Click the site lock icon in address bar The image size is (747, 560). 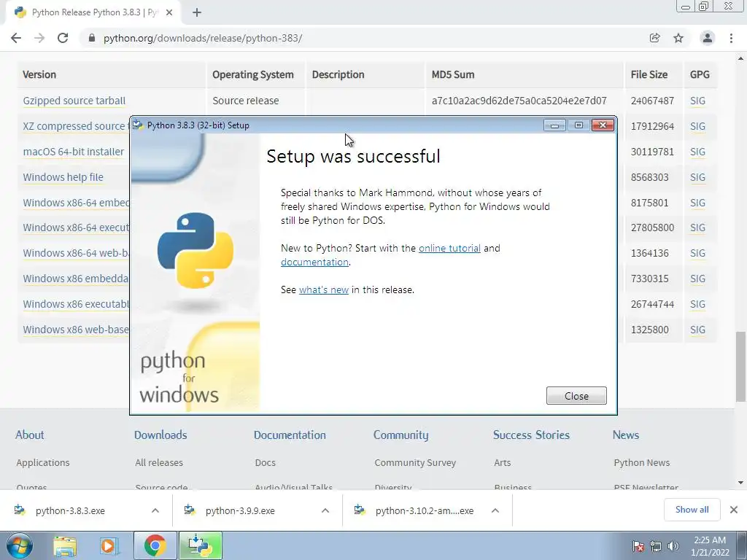tap(92, 38)
